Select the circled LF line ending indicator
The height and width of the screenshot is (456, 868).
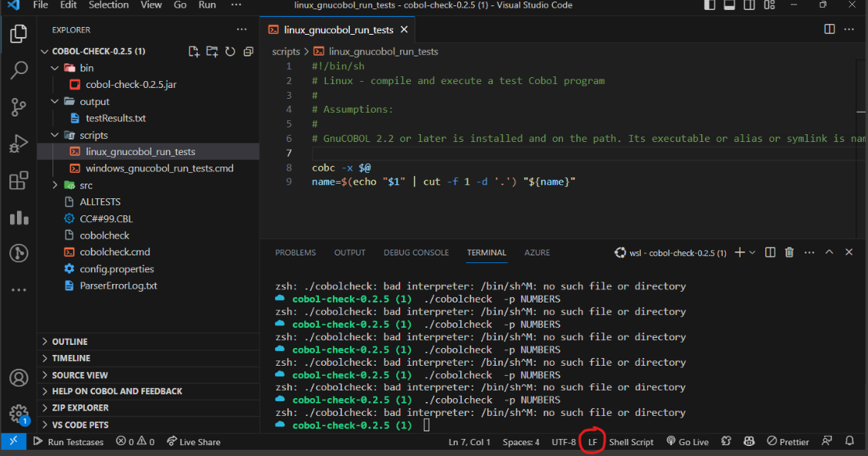[592, 441]
